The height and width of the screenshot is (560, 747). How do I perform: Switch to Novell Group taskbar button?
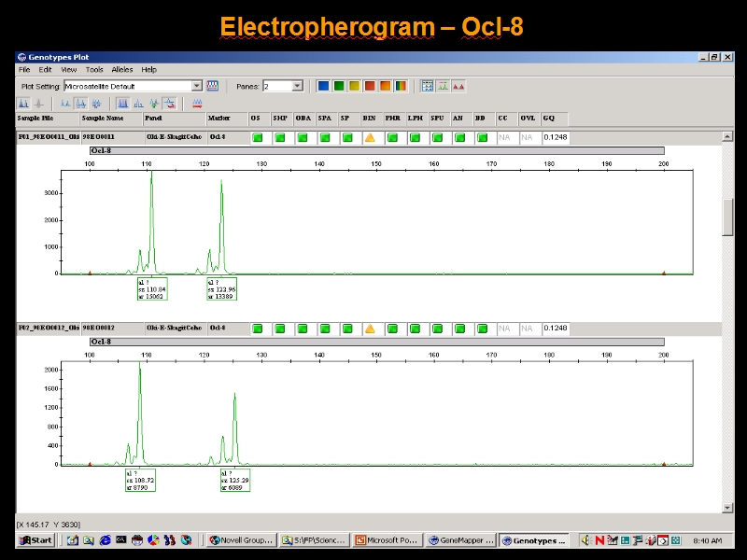[x=241, y=540]
